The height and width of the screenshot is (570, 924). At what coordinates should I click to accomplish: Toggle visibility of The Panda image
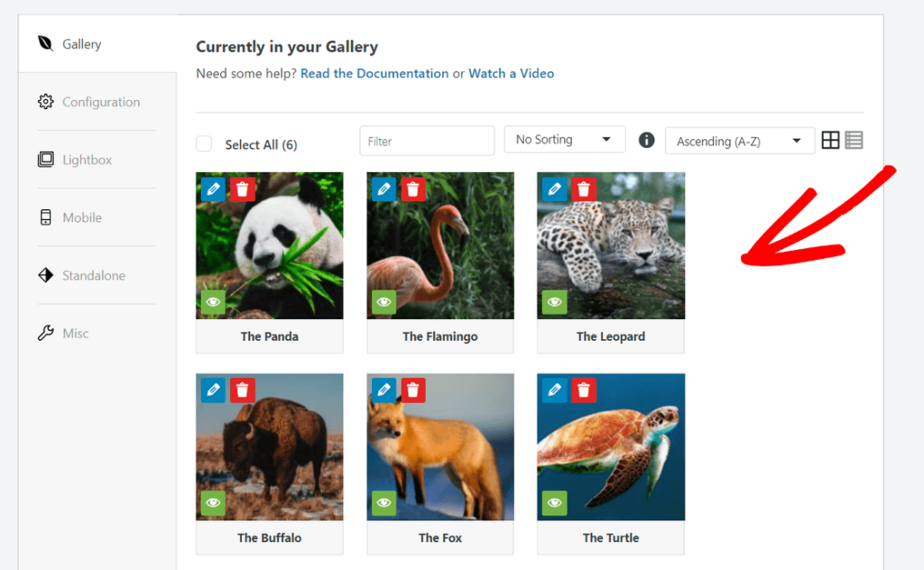(213, 302)
